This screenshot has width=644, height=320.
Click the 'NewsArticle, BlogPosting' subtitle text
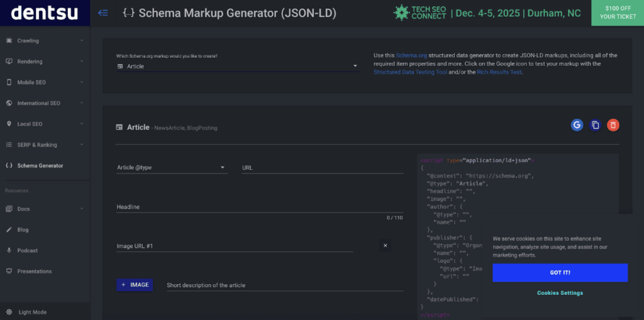point(186,128)
